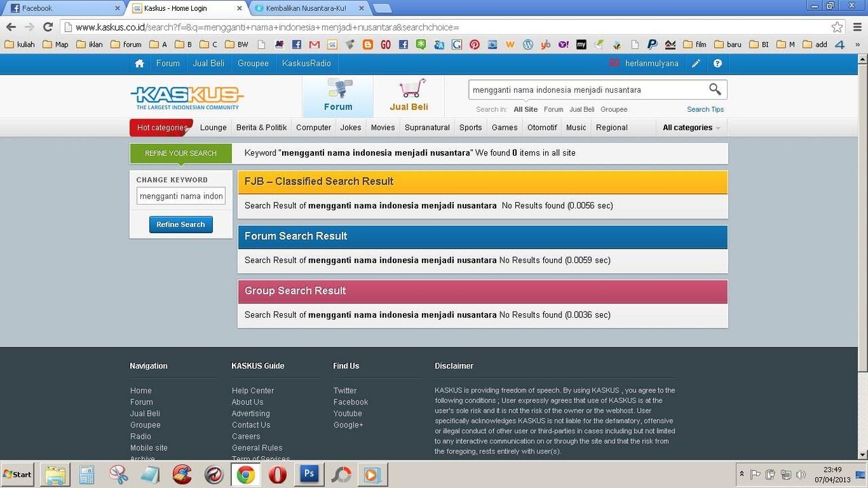Viewport: 868px width, 488px height.
Task: Select the Forum section tab
Action: tap(338, 96)
